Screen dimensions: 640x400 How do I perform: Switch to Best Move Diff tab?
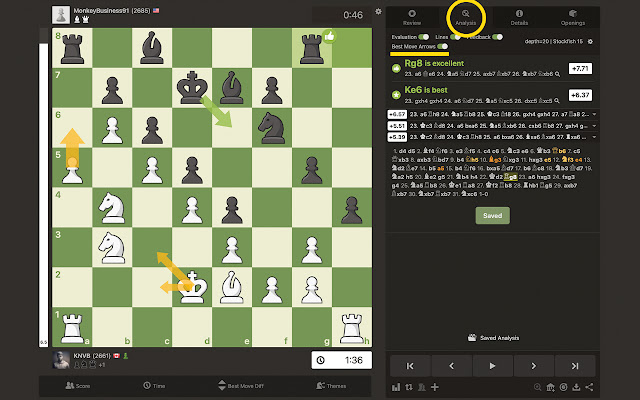pyautogui.click(x=241, y=385)
